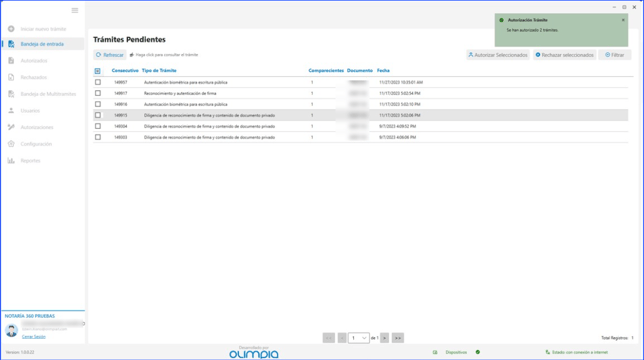This screenshot has height=360, width=644.
Task: Go to last page with >> button
Action: (x=398, y=338)
